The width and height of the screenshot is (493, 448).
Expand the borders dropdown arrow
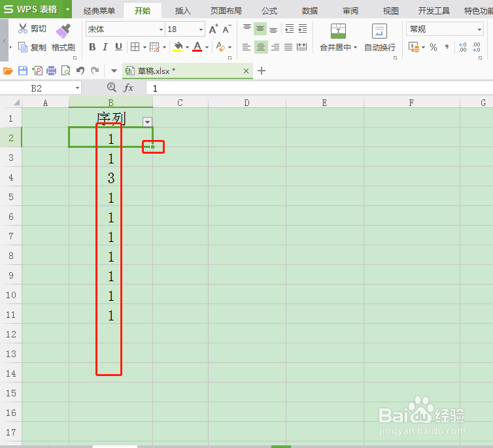pyautogui.click(x=144, y=48)
